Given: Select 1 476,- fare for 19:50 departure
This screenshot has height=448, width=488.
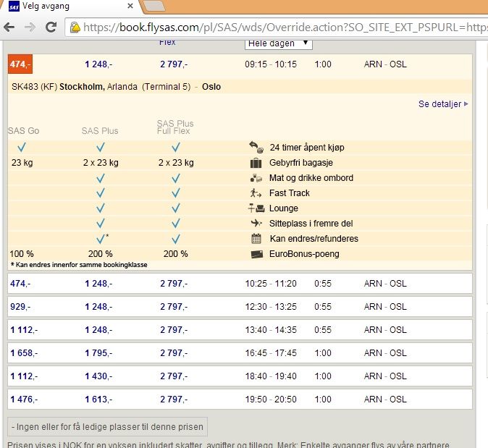Looking at the screenshot, I should coord(24,400).
